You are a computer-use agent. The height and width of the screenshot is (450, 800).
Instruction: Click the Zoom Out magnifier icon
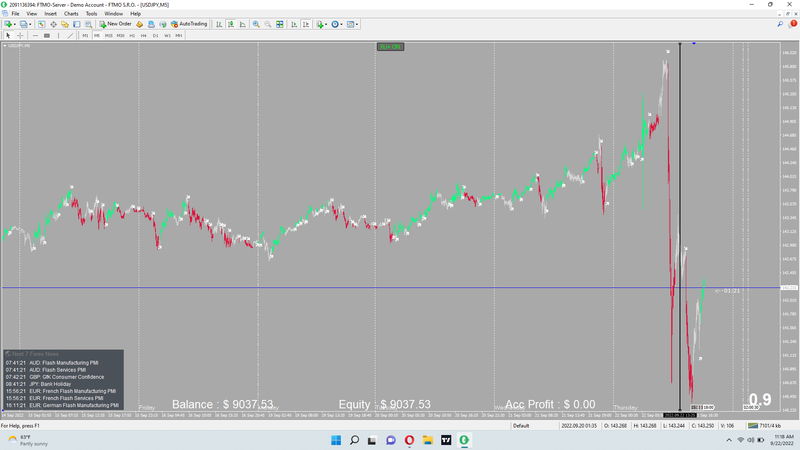point(267,23)
